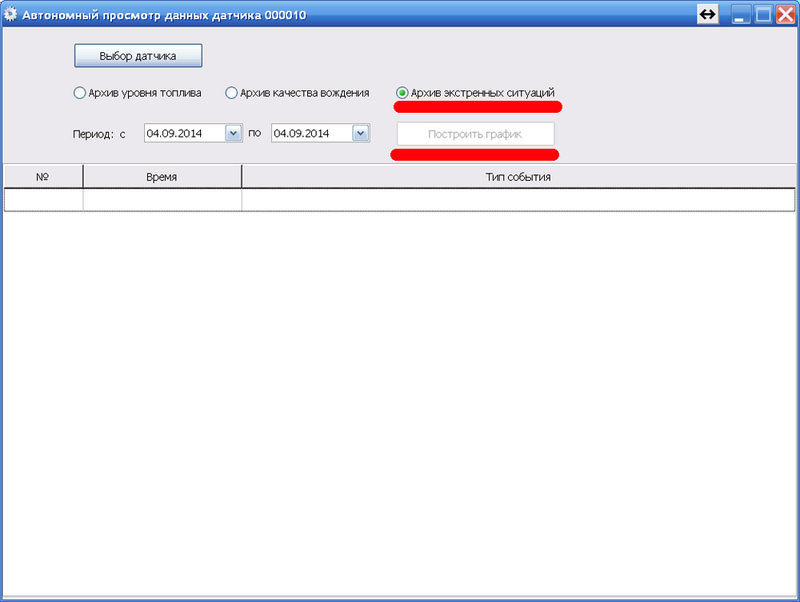Screen dimensions: 800x602
Task: Click the 'Построить график' button
Action: (476, 134)
